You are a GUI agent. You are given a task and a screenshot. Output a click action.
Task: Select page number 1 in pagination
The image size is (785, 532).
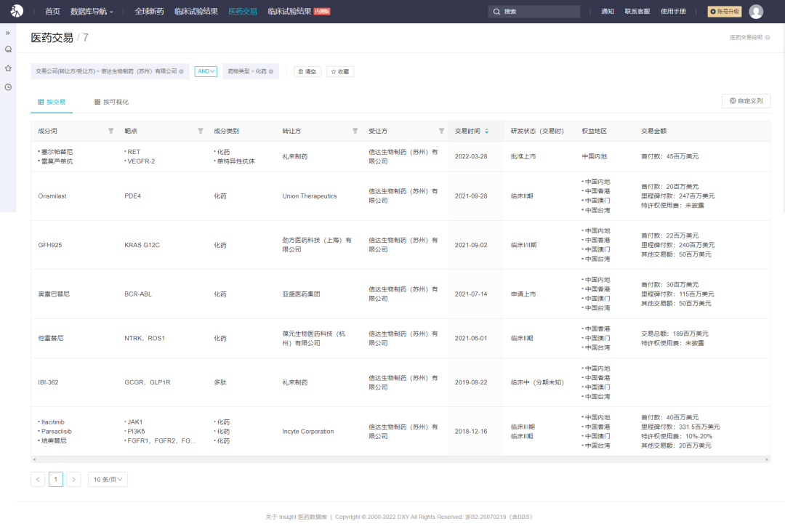click(x=55, y=480)
